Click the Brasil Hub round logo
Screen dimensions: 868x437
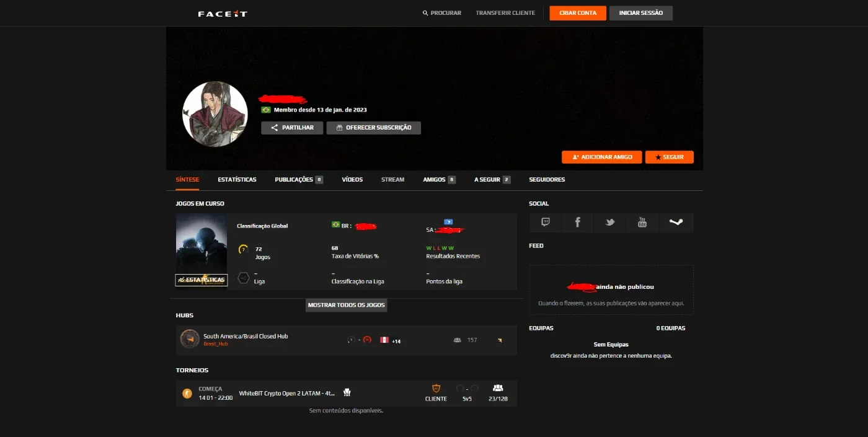coord(190,339)
